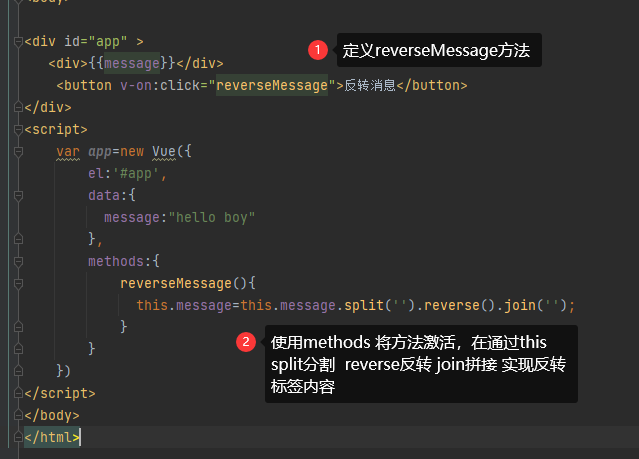Click the 'data' property key
Image resolution: width=639 pixels, height=459 pixels.
[x=104, y=195]
